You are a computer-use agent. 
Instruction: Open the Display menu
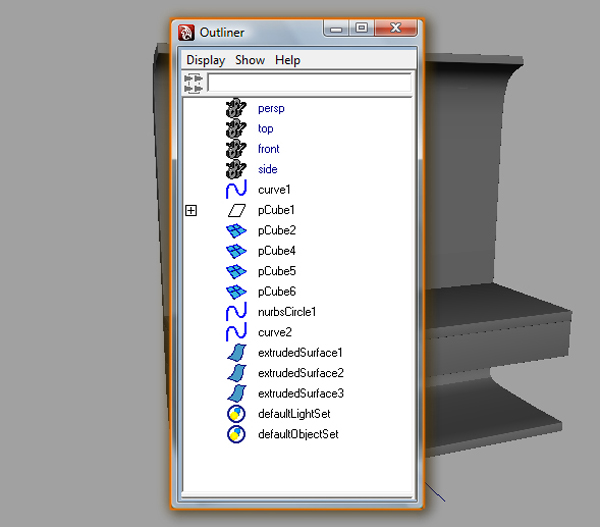click(x=205, y=60)
